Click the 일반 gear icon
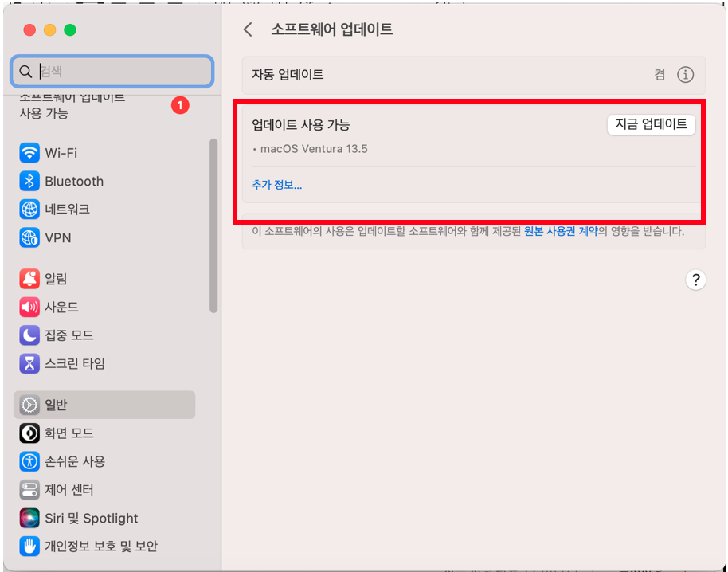The width and height of the screenshot is (728, 572). click(29, 405)
